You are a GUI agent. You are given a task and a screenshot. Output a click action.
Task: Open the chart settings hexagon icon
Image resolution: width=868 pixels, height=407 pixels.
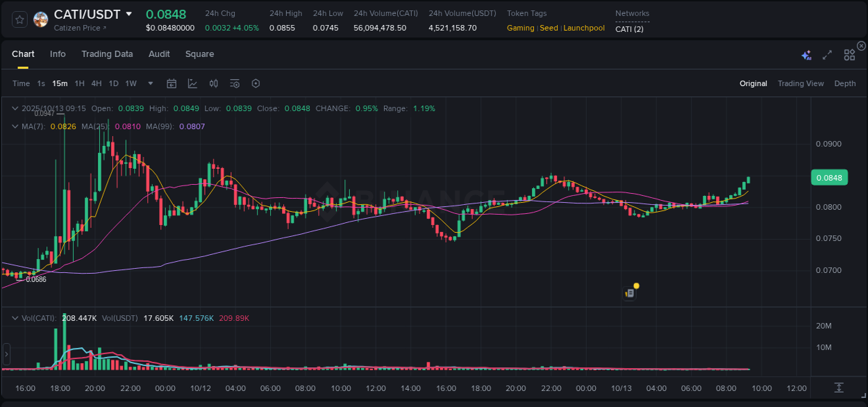point(256,83)
